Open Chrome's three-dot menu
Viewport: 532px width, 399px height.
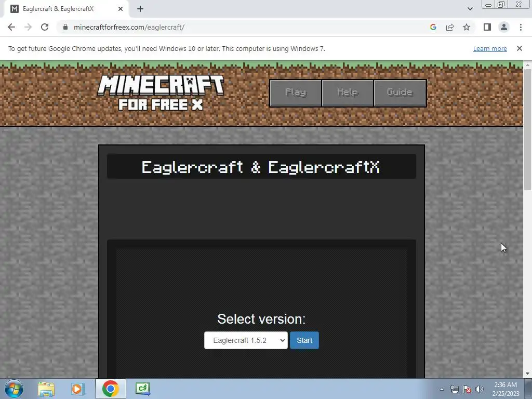coord(521,27)
